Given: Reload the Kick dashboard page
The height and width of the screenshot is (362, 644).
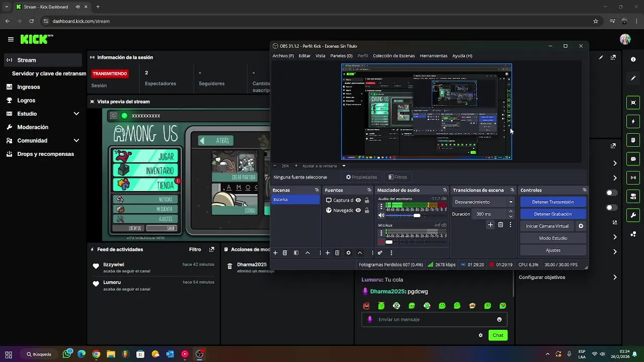Looking at the screenshot, I should 32,21.
